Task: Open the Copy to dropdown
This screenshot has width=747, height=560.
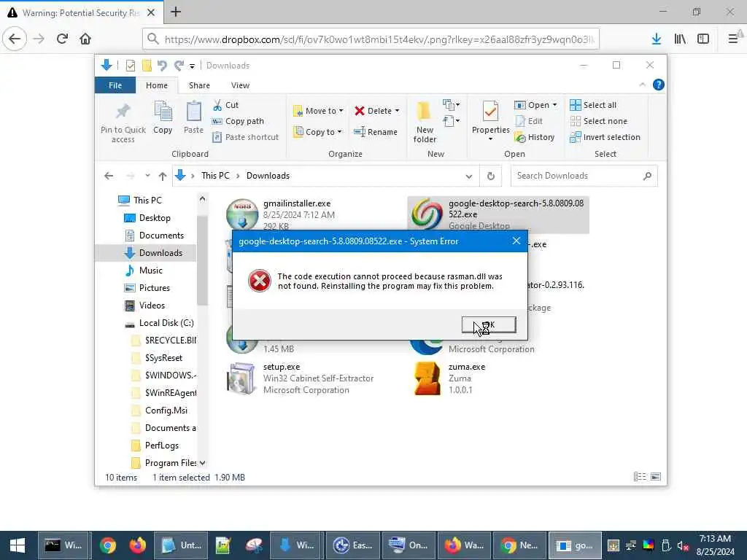Action: tap(318, 132)
